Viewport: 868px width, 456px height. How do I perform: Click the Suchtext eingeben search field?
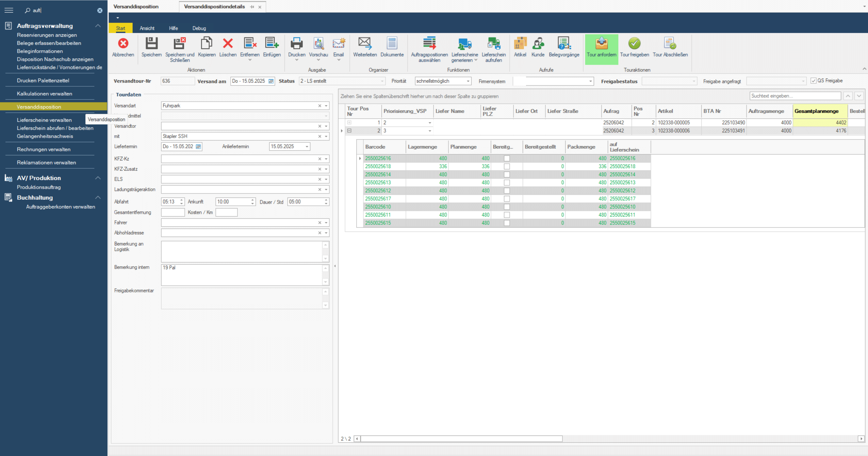795,96
